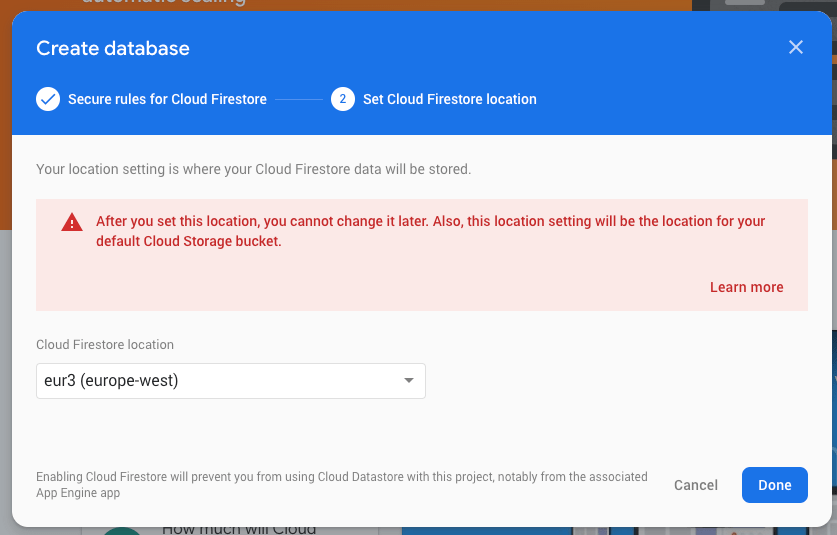837x535 pixels.
Task: Confirm with the Done button
Action: (x=774, y=485)
